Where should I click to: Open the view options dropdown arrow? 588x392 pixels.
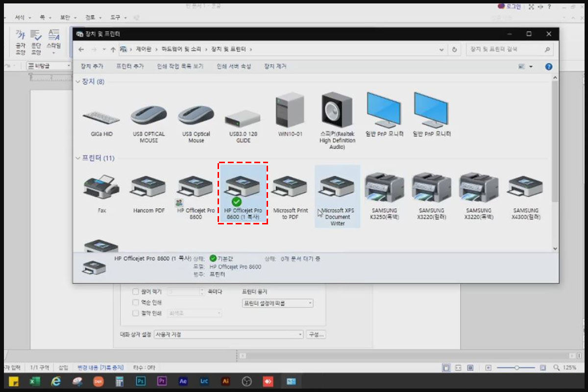point(531,67)
